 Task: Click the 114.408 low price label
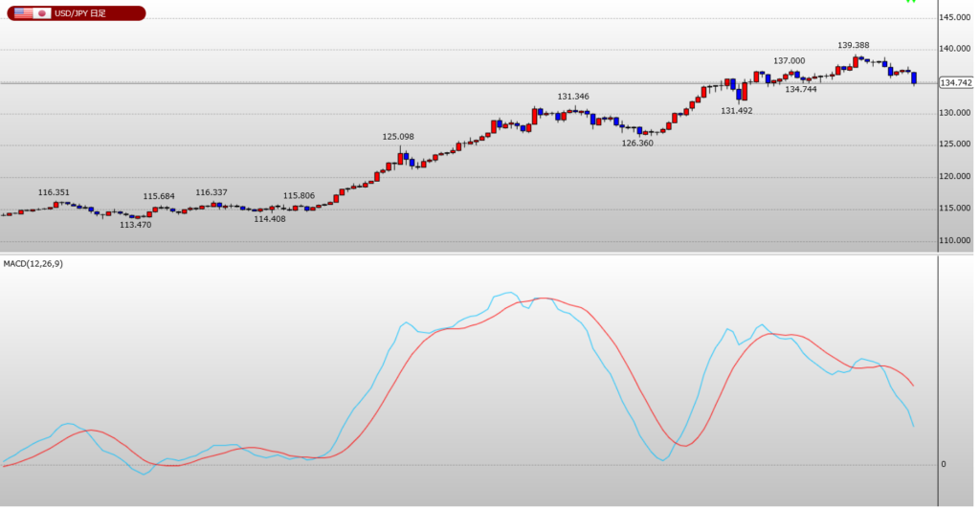pos(270,219)
